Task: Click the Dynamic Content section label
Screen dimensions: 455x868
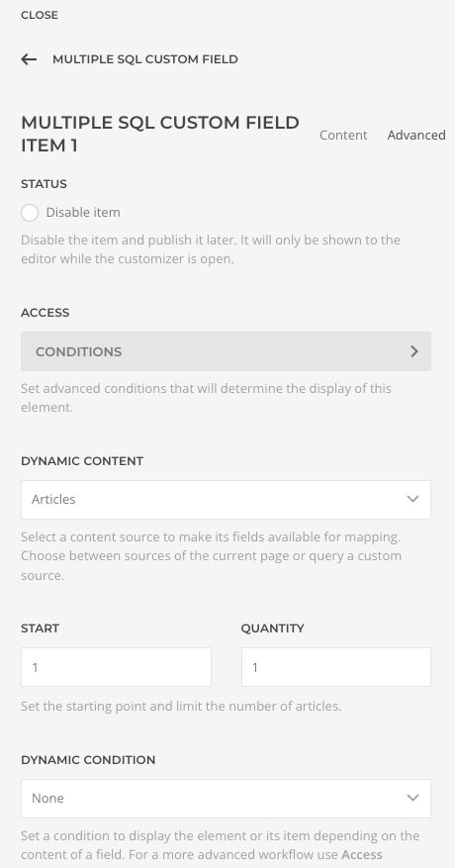Action: 82,461
